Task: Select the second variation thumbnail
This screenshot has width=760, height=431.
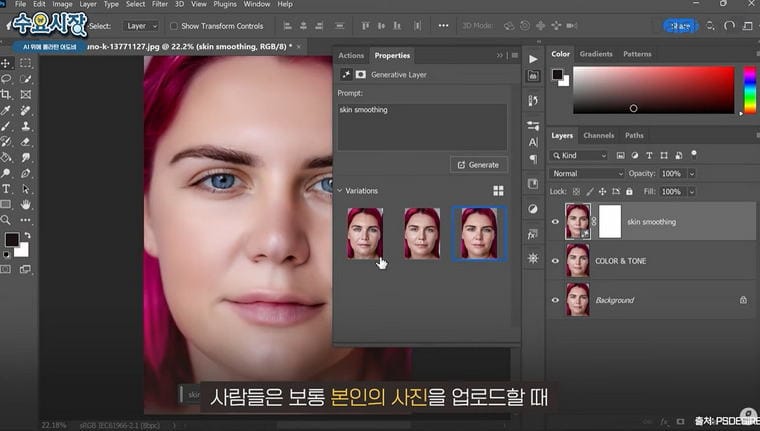Action: (422, 233)
